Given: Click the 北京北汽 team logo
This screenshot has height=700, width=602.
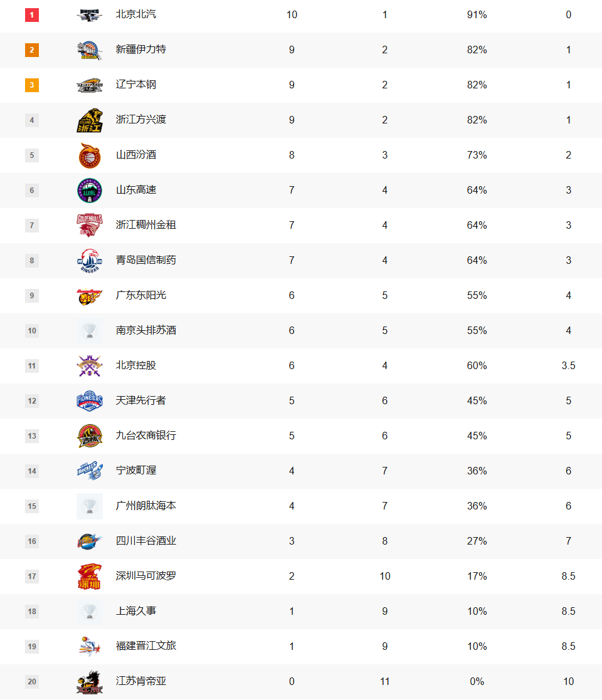Looking at the screenshot, I should [90, 14].
